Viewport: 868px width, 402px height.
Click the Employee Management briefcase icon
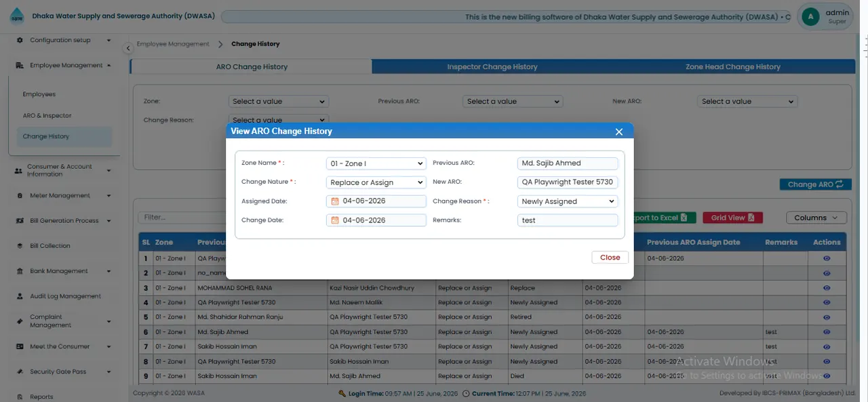(x=20, y=66)
